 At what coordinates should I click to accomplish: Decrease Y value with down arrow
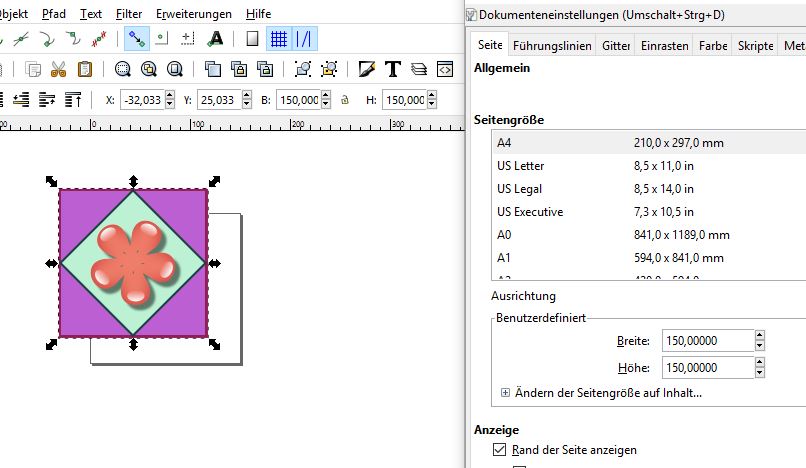point(247,104)
